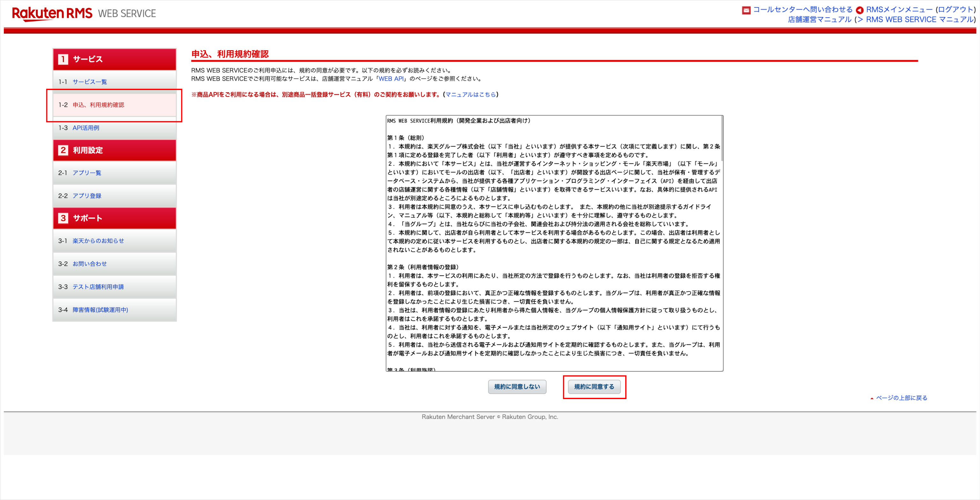The height and width of the screenshot is (500, 980).
Task: Select 1-2 申込、利用規約確認 menu item
Action: pos(115,105)
